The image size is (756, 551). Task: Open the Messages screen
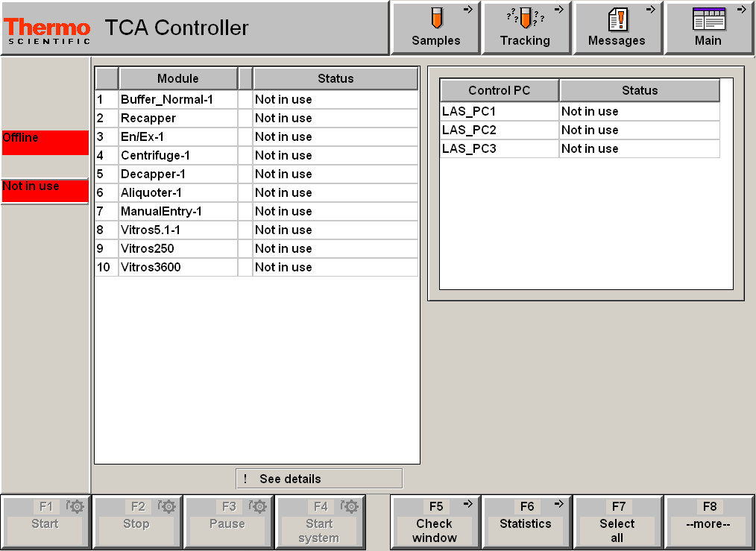617,28
